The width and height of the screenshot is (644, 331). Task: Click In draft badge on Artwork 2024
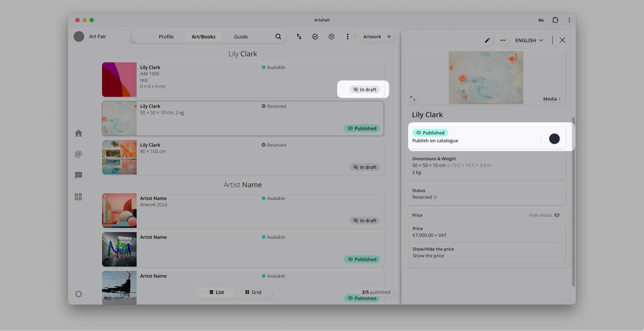point(365,220)
